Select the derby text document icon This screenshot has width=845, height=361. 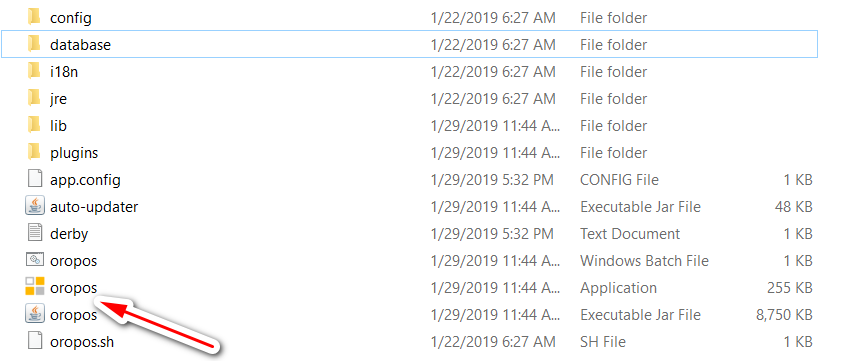point(34,233)
